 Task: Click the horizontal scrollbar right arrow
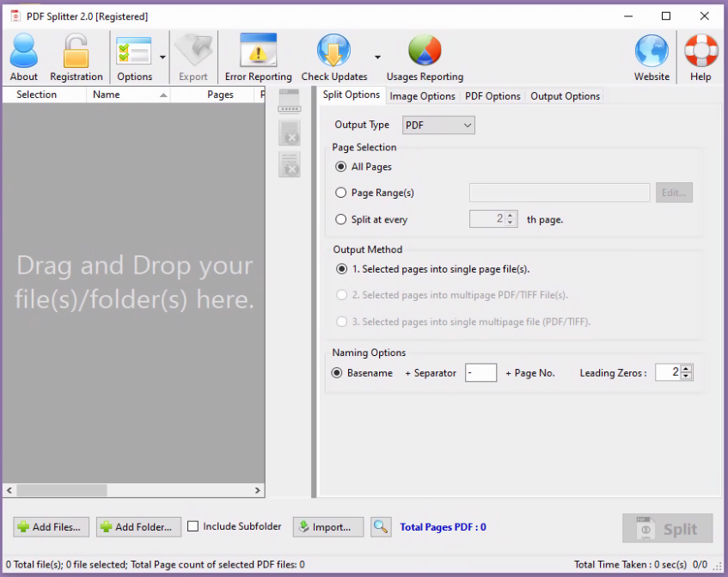(258, 490)
